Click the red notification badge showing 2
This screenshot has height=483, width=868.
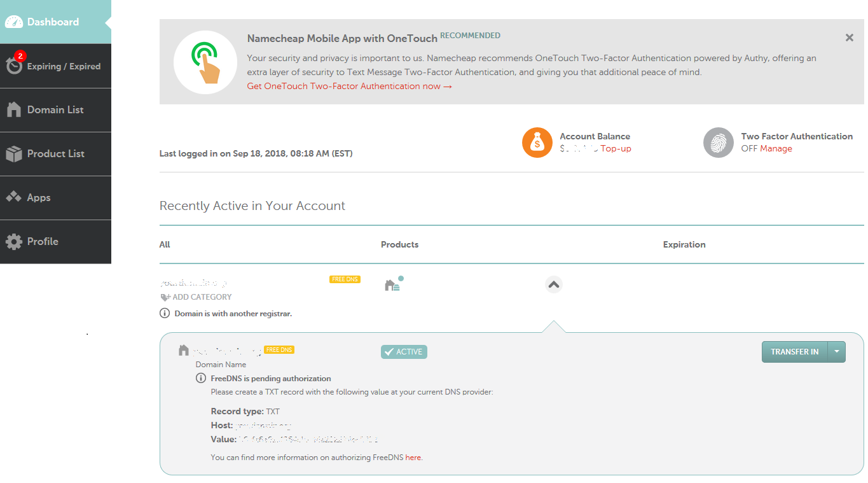20,56
